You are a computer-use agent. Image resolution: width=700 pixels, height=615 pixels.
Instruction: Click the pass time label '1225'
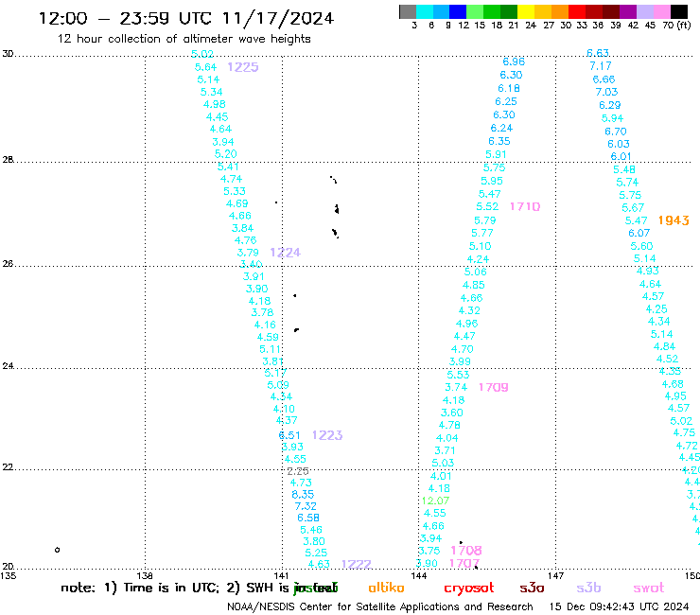[x=243, y=67]
